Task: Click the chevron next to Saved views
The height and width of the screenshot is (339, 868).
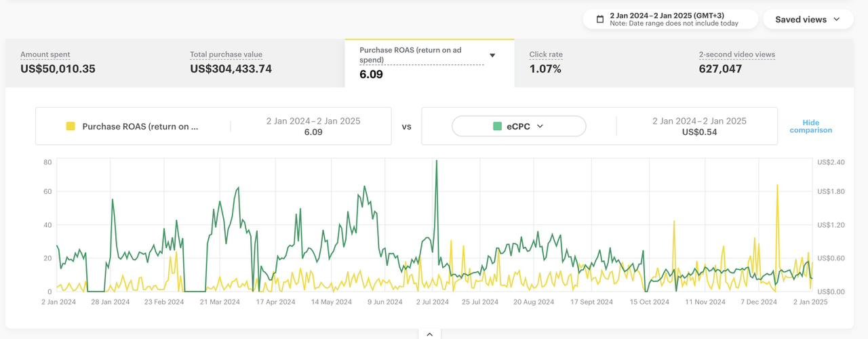Action: 836,19
